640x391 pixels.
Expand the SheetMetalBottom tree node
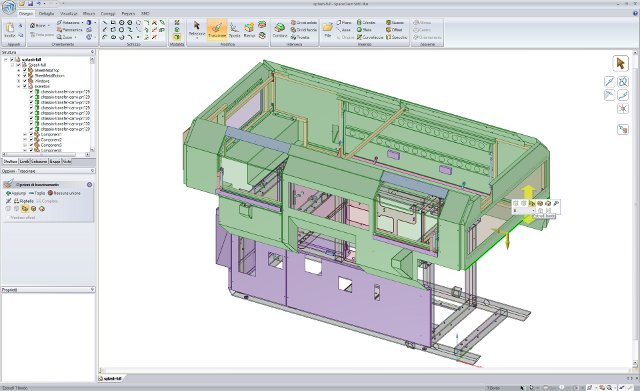pyautogui.click(x=18, y=76)
